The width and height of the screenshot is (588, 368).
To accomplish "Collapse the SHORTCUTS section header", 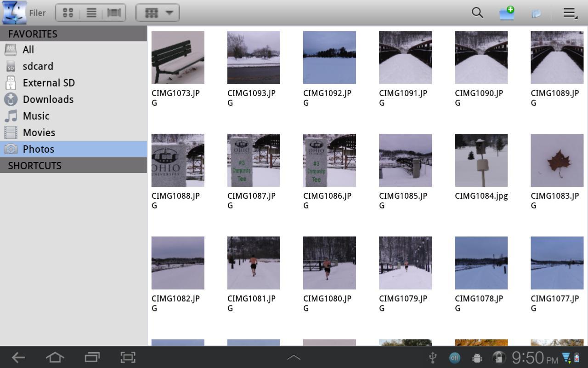I will (x=73, y=166).
